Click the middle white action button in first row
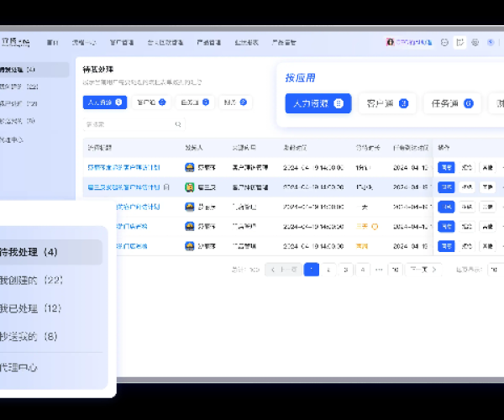 click(467, 167)
